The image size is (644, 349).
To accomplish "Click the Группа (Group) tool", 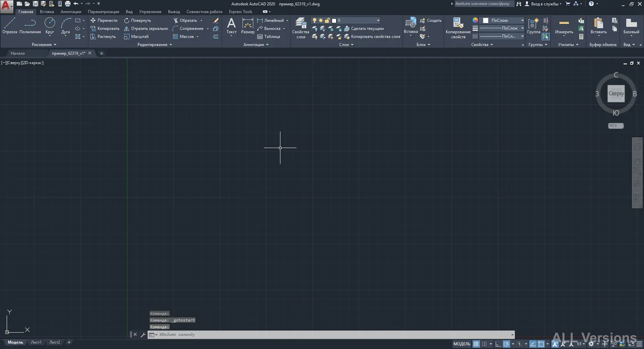I will coord(534,26).
